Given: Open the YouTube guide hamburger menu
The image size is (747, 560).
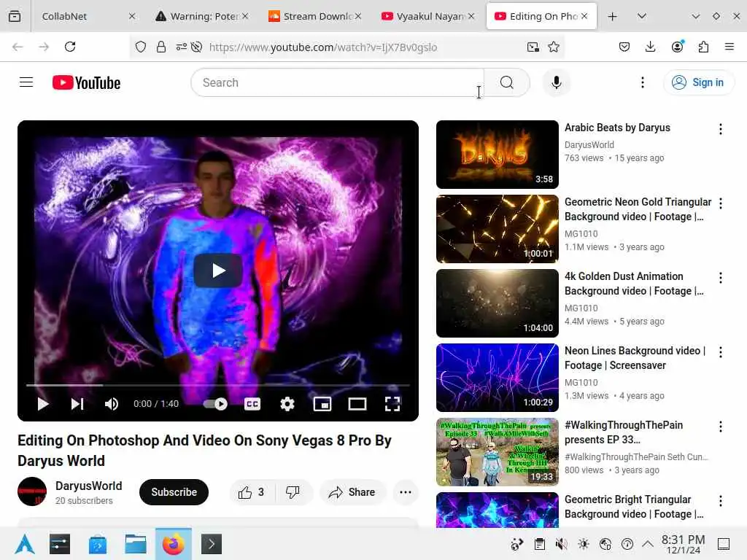Looking at the screenshot, I should 26,82.
